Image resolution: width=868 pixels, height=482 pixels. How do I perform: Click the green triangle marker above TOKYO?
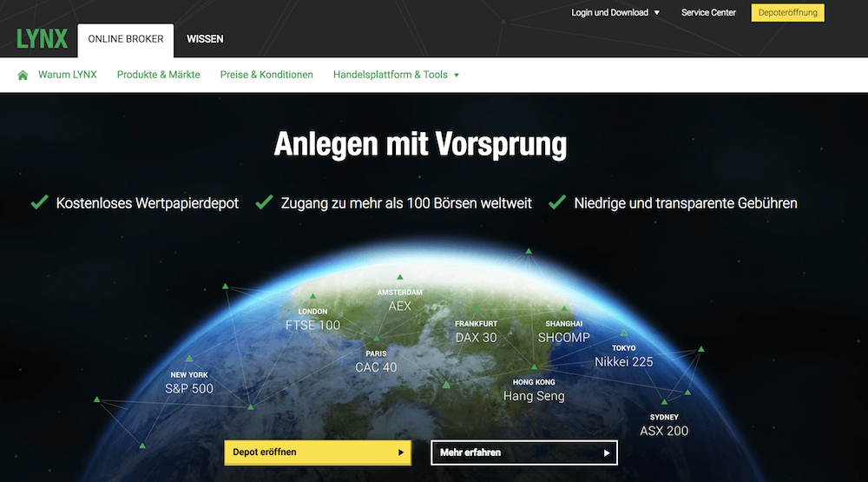[624, 333]
